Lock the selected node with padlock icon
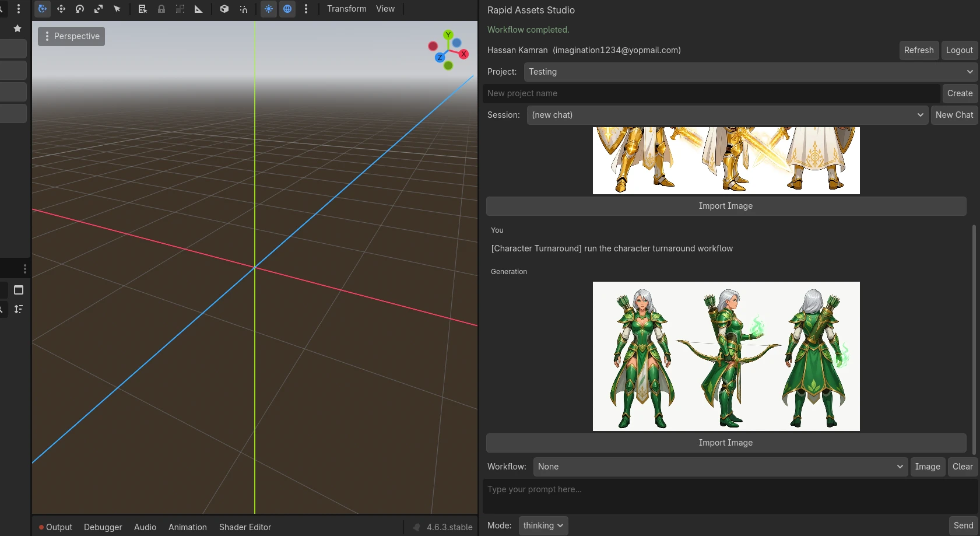Image resolution: width=980 pixels, height=536 pixels. click(161, 9)
